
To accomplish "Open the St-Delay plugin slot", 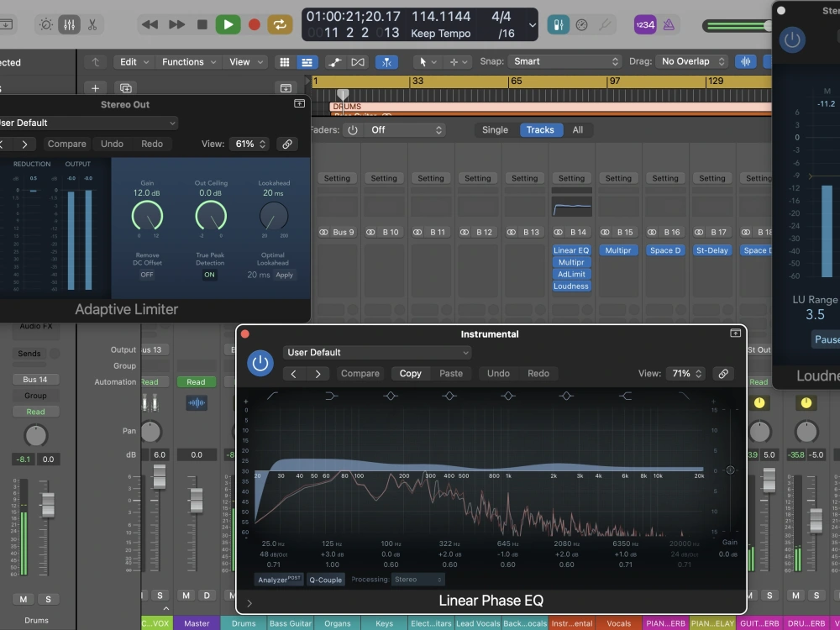I will [712, 250].
